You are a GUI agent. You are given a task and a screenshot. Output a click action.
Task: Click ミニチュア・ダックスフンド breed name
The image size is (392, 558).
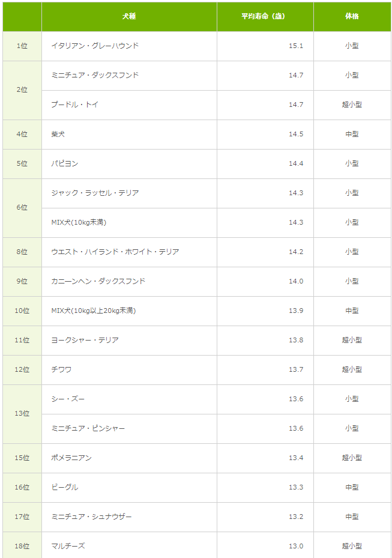coord(95,75)
